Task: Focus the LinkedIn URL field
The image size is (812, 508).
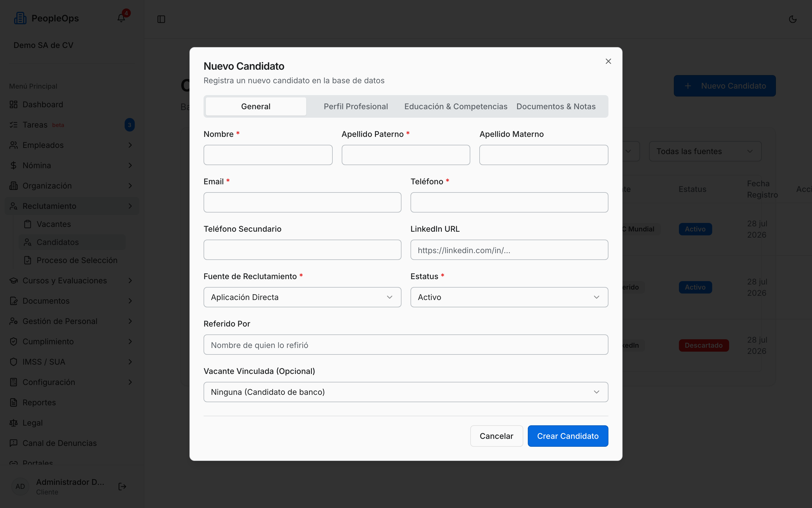Action: [509, 250]
